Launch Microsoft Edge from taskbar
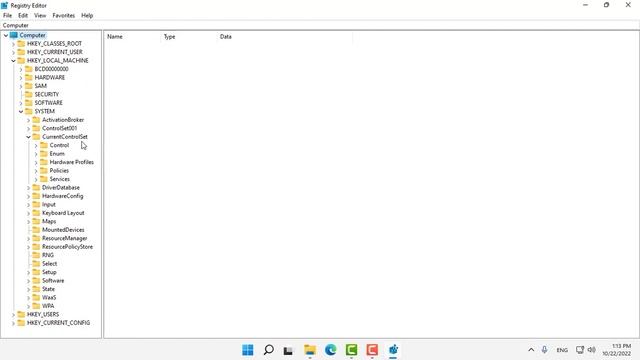The image size is (640, 360). (x=331, y=350)
